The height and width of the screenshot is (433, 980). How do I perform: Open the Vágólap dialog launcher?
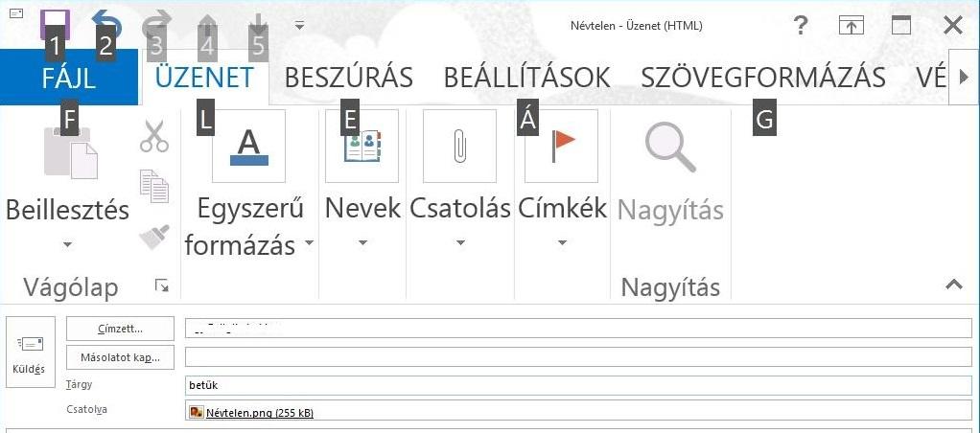(162, 286)
